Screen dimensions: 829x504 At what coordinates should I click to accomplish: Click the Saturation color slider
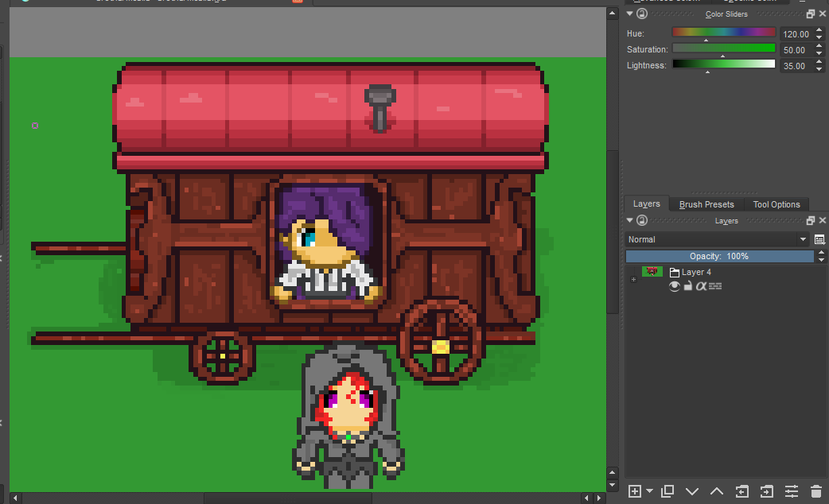click(724, 49)
